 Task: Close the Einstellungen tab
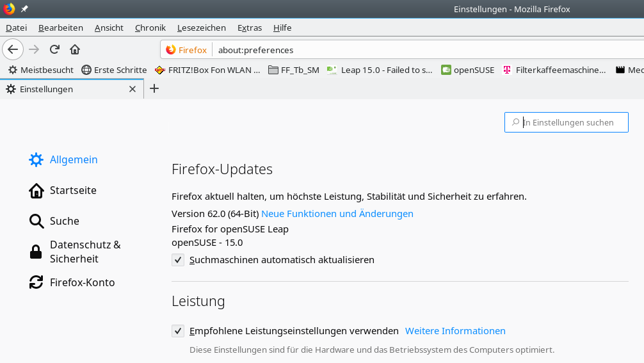[x=133, y=89]
